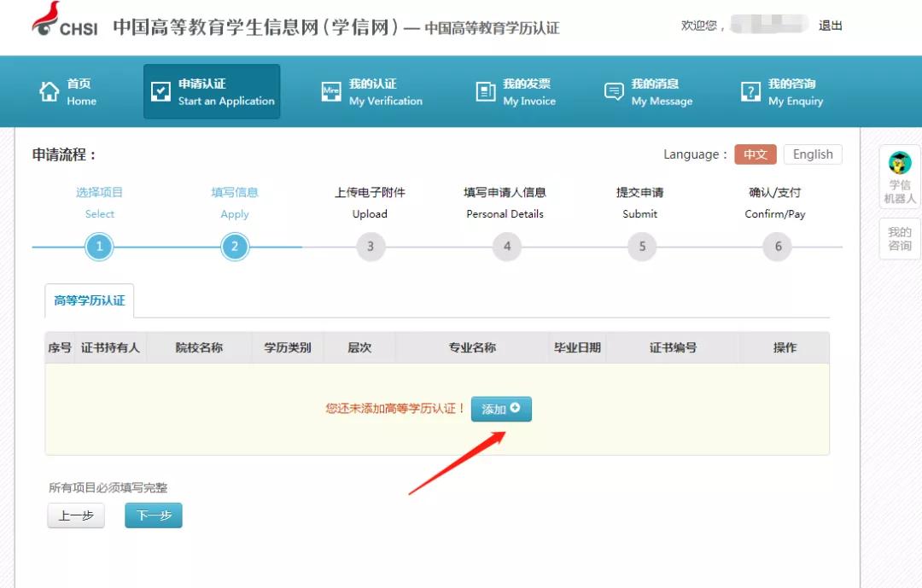Log out via the 退出 link

(831, 26)
